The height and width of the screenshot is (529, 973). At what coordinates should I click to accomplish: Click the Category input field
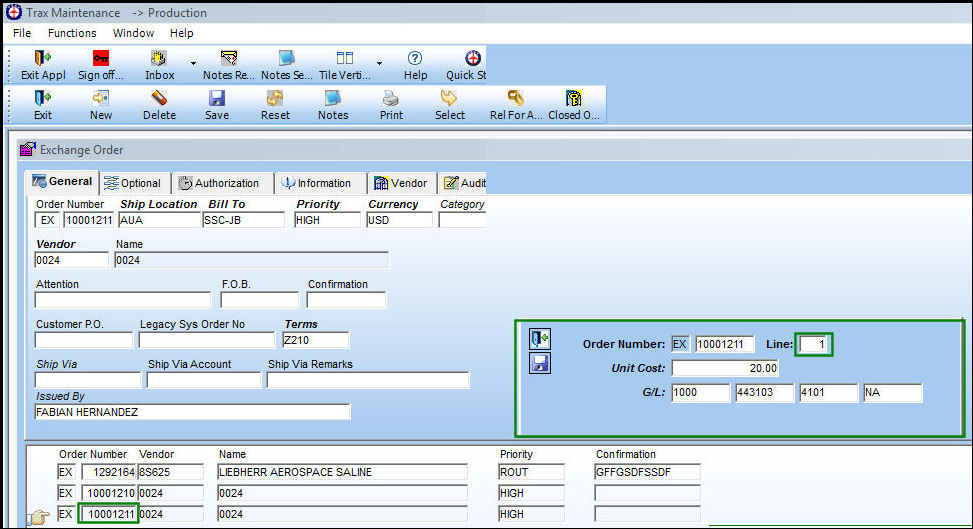pos(462,220)
